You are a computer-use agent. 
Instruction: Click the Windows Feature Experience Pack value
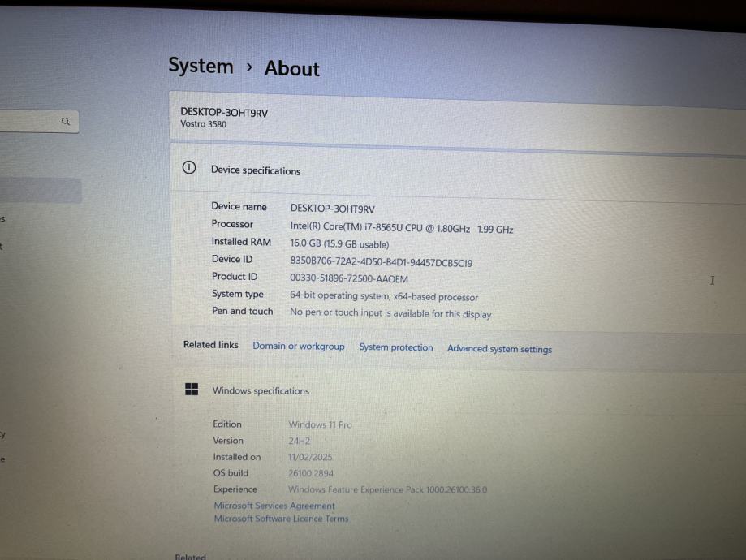click(x=388, y=489)
